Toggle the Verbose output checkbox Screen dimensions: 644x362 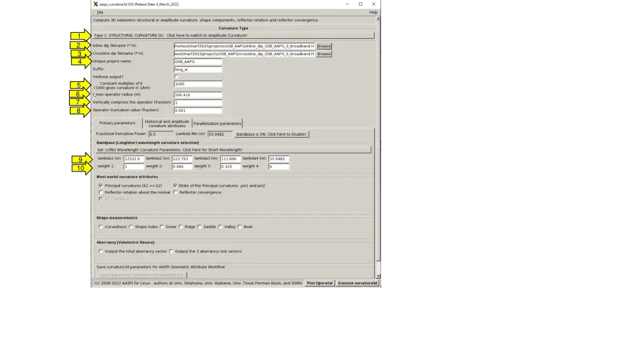[176, 76]
